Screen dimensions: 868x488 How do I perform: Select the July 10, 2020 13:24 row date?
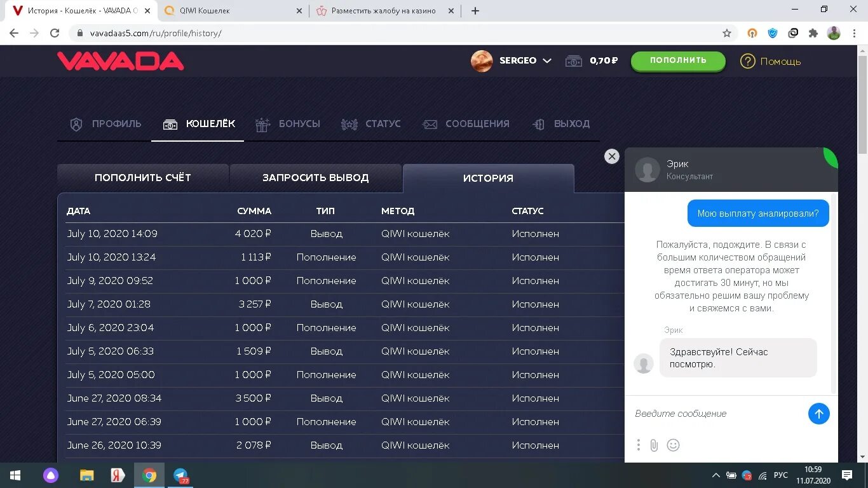point(111,257)
